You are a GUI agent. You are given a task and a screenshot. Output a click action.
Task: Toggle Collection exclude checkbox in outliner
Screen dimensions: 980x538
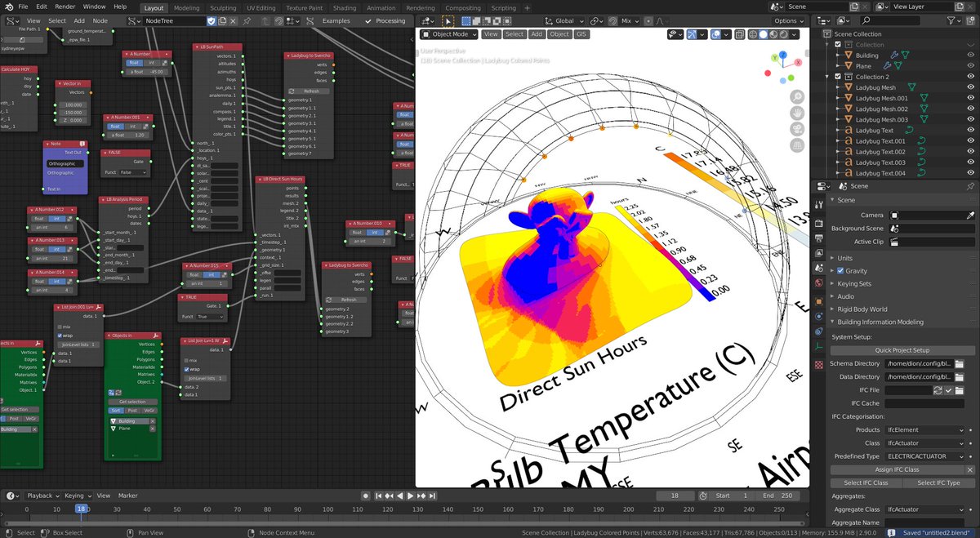click(x=838, y=44)
